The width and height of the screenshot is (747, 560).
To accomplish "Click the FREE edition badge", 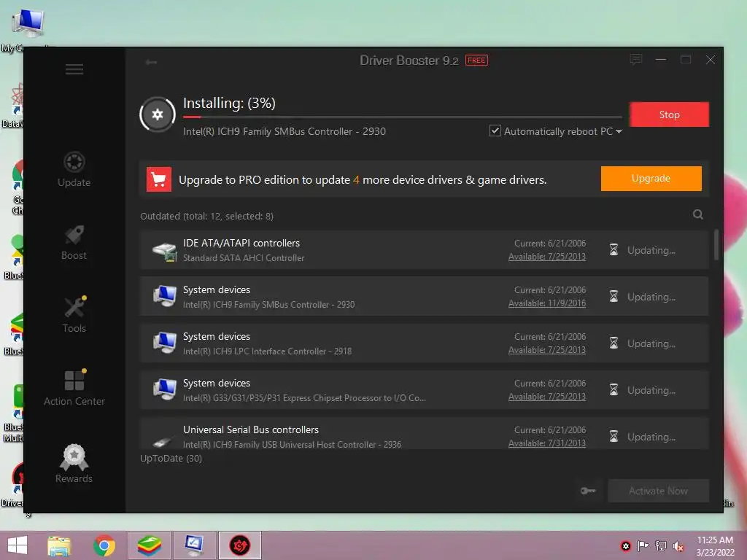I will coord(476,61).
